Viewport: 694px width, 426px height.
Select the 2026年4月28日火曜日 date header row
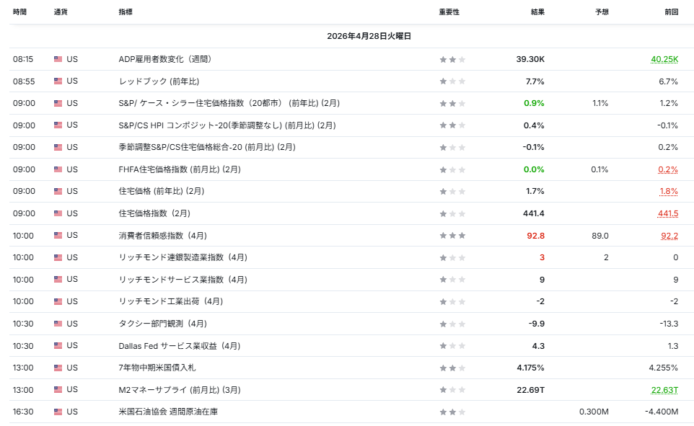347,35
